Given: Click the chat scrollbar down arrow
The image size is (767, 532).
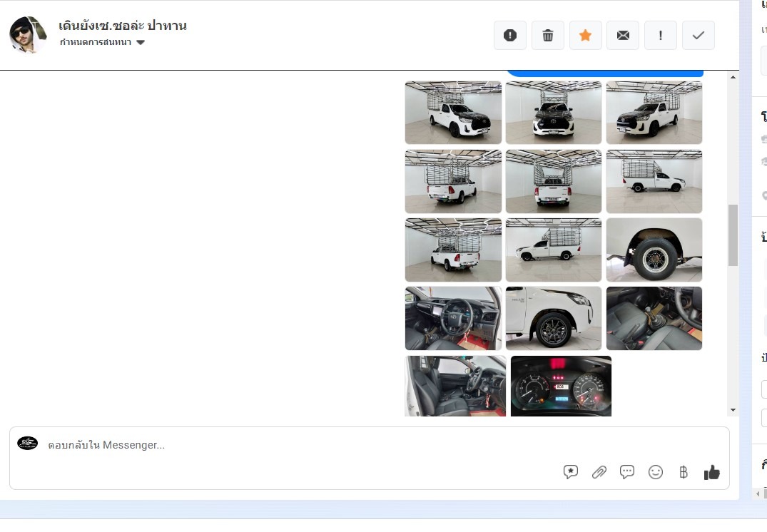Looking at the screenshot, I should (733, 410).
